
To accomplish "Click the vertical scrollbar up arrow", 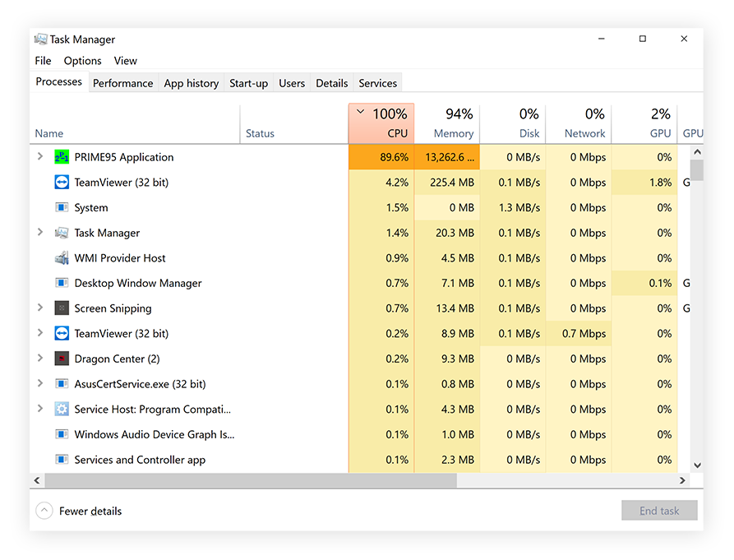I will 698,152.
